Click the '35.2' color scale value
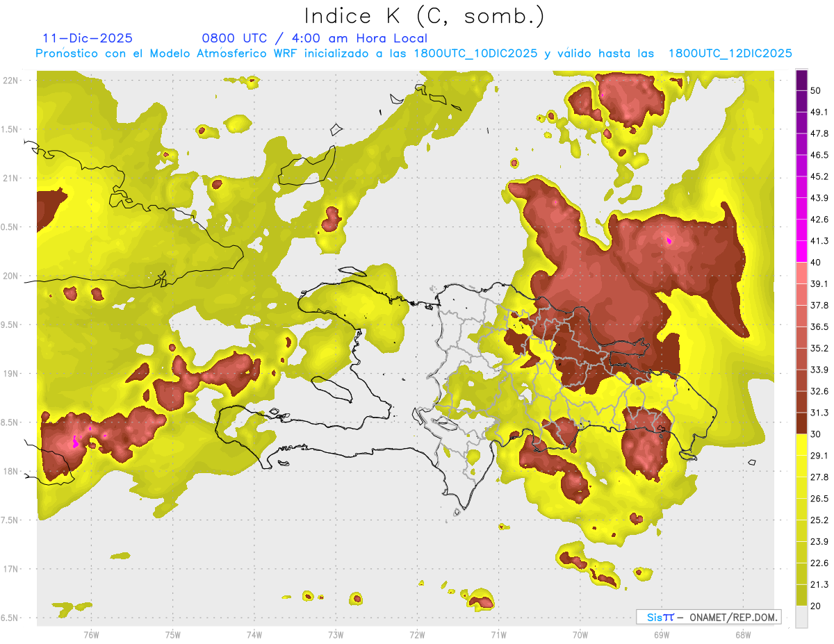Image resolution: width=834 pixels, height=644 pixels. (819, 348)
